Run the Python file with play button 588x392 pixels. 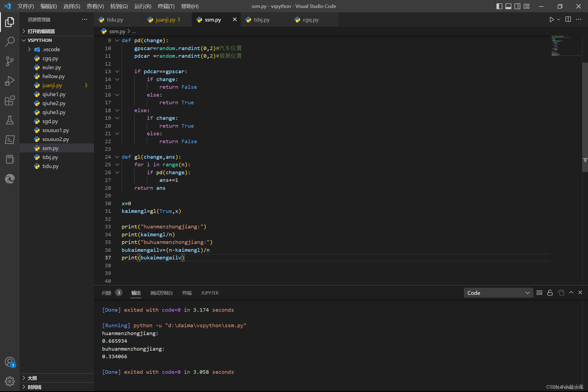[x=552, y=20]
